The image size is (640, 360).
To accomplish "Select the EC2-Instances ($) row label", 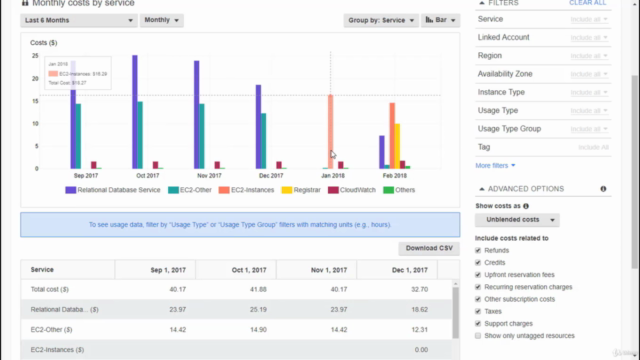I will tap(57, 350).
